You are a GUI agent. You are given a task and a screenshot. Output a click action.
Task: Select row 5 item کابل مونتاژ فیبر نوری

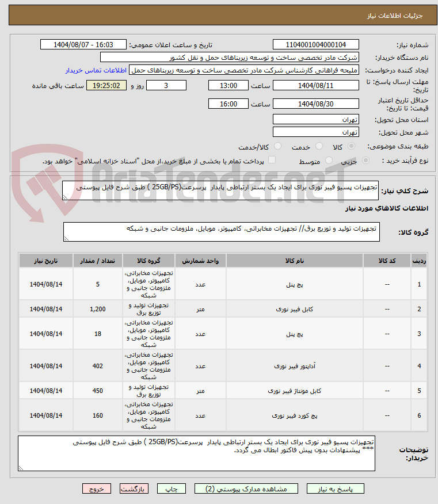pyautogui.click(x=295, y=391)
